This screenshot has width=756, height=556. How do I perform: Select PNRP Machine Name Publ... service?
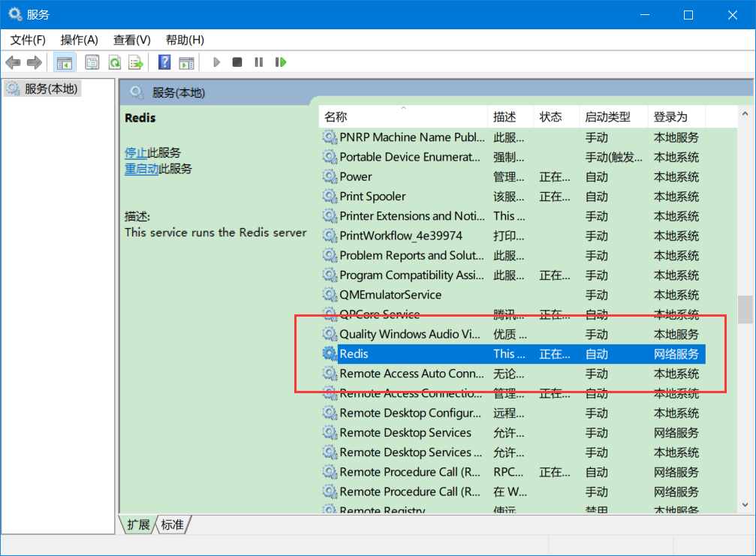514,137
